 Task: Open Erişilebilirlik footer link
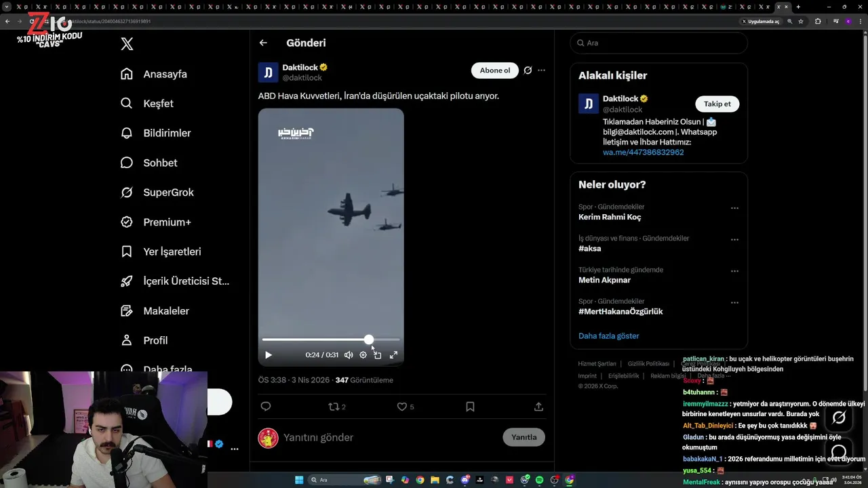(623, 375)
